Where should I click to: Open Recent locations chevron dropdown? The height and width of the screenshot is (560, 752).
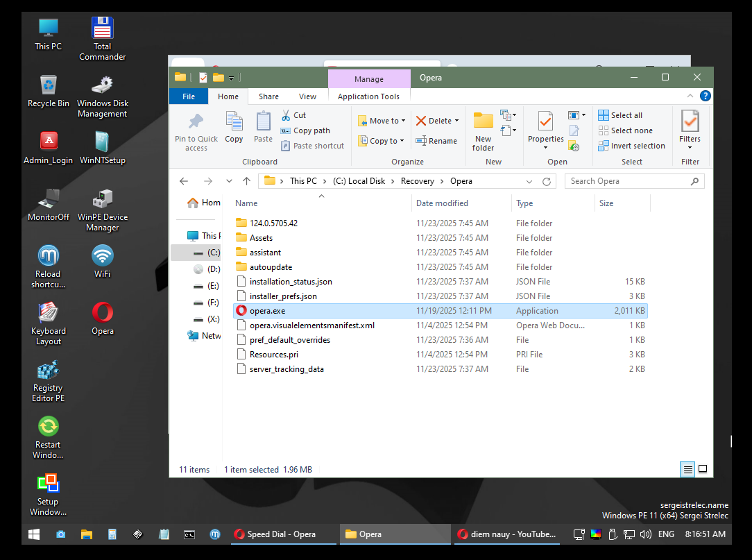point(229,181)
